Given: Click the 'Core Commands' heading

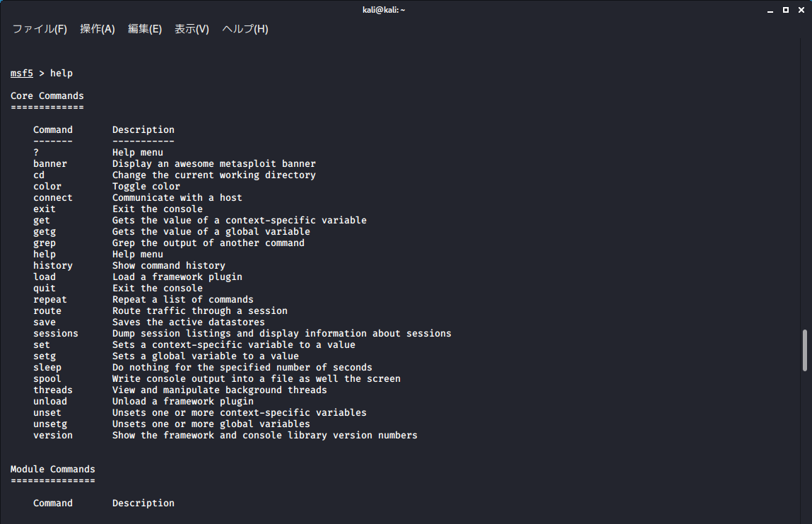Looking at the screenshot, I should point(47,96).
